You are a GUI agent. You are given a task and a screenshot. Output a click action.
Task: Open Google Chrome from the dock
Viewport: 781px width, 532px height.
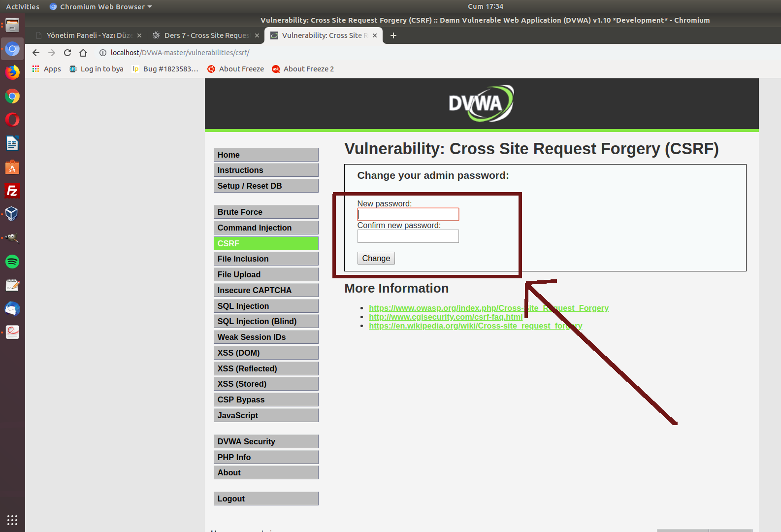coord(12,96)
